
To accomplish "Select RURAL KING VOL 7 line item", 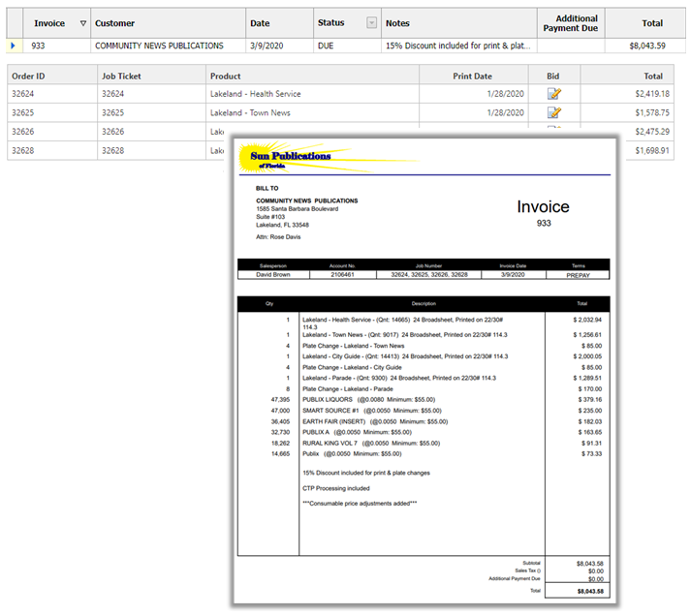I will point(371,444).
